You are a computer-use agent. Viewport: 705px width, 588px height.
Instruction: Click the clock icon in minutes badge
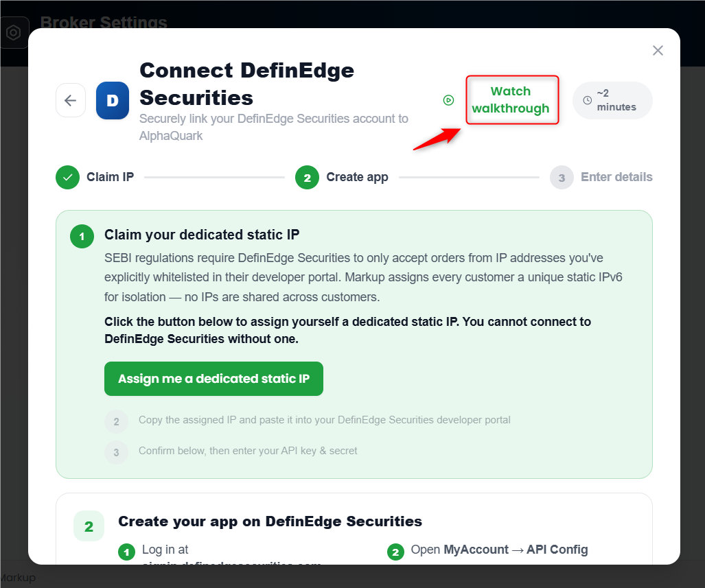point(587,100)
